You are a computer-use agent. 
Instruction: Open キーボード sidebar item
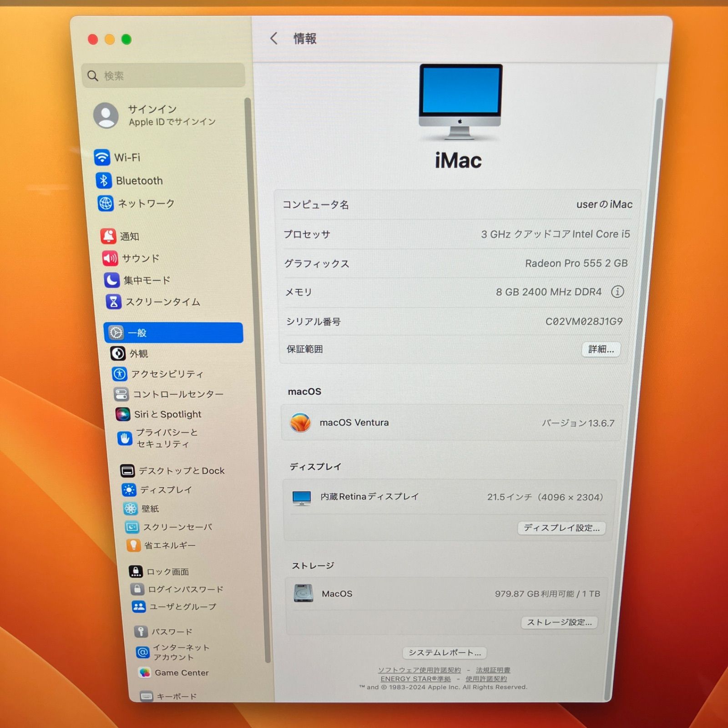click(x=169, y=696)
